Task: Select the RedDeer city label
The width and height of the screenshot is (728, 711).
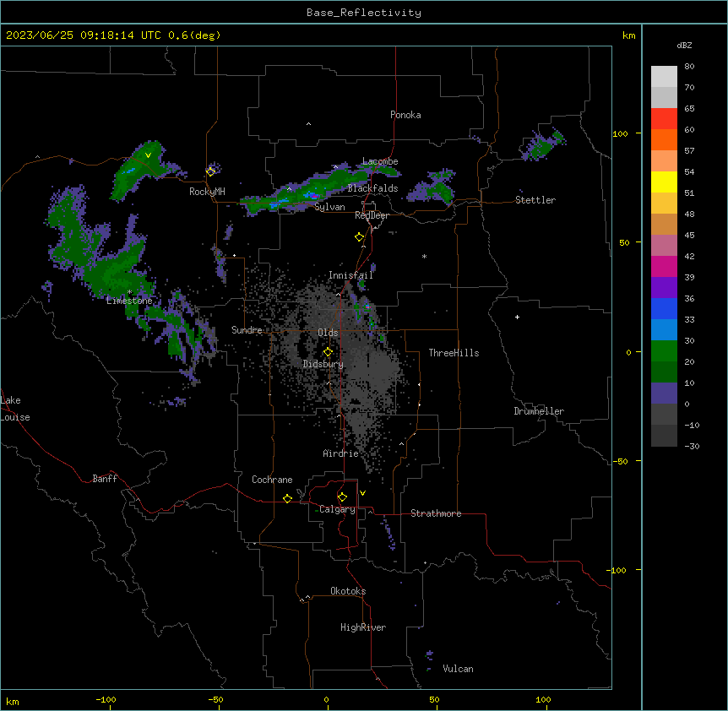Action: (x=372, y=215)
